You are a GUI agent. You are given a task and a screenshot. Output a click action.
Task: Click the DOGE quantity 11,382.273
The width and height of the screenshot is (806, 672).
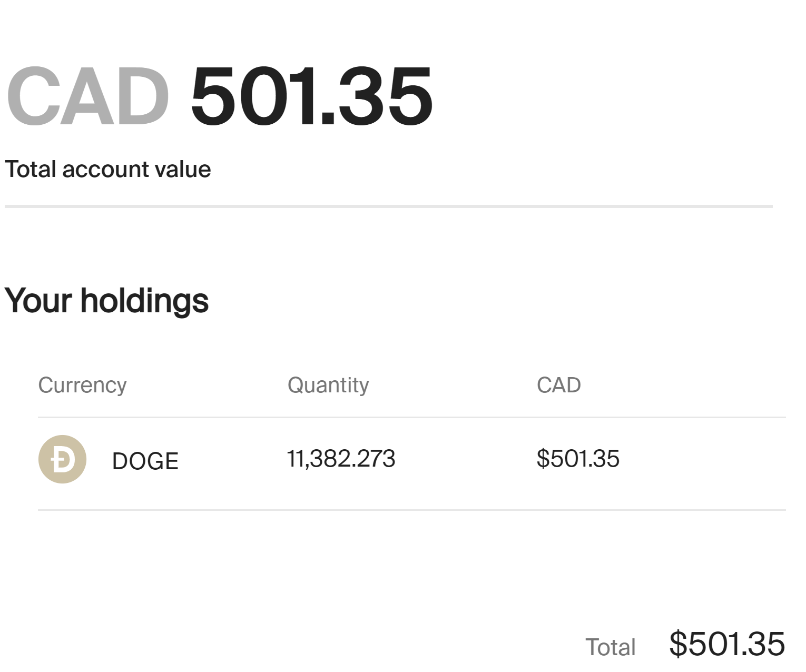click(x=341, y=459)
